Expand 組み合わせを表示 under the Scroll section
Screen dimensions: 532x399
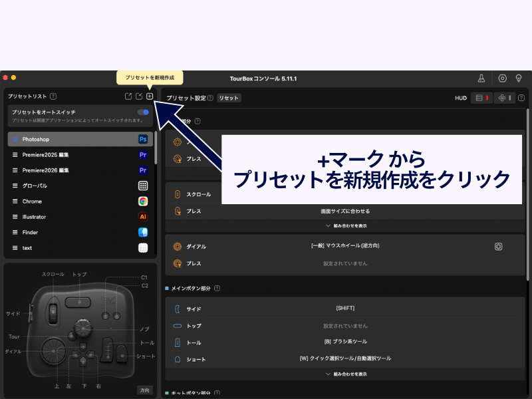(345, 225)
